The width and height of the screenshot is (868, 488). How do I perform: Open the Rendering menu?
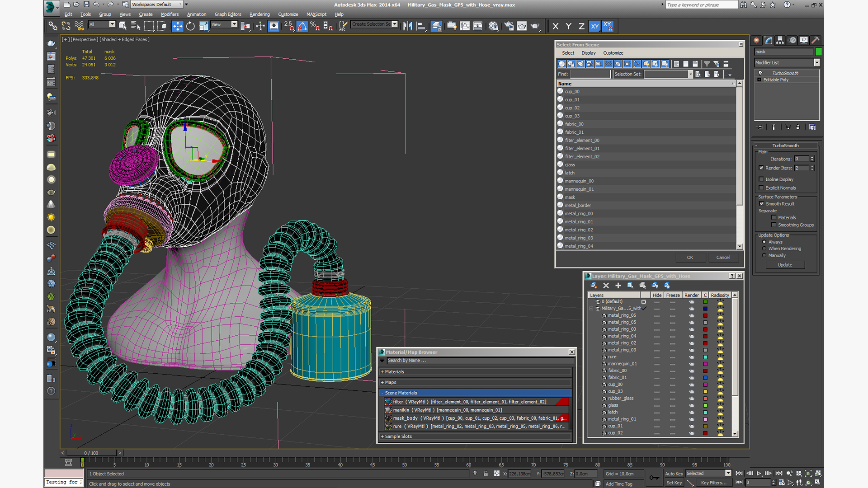click(259, 14)
